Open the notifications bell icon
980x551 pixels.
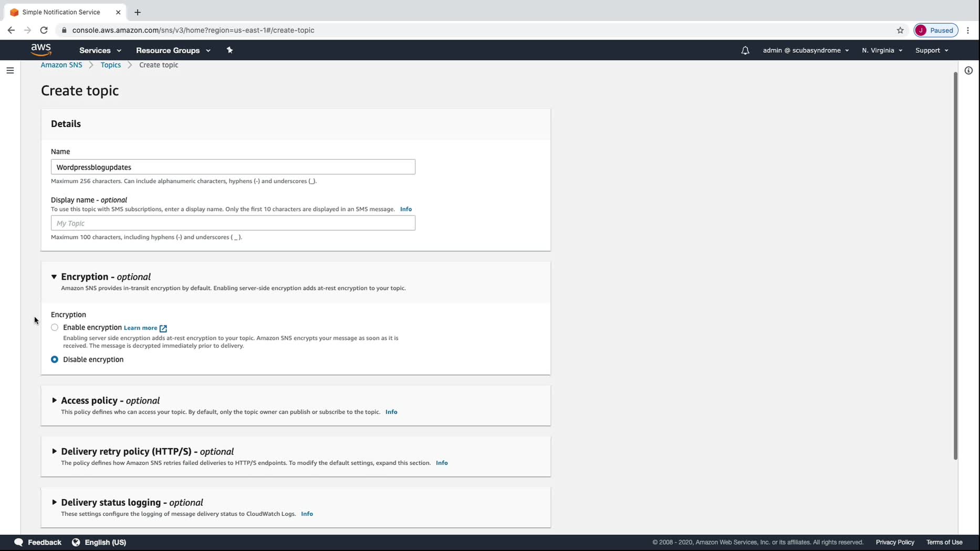745,50
